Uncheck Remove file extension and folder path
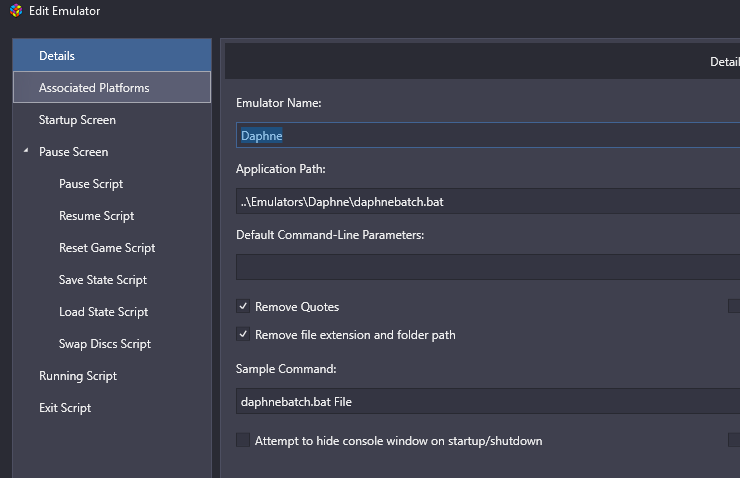Viewport: 740px width, 478px height. (243, 335)
